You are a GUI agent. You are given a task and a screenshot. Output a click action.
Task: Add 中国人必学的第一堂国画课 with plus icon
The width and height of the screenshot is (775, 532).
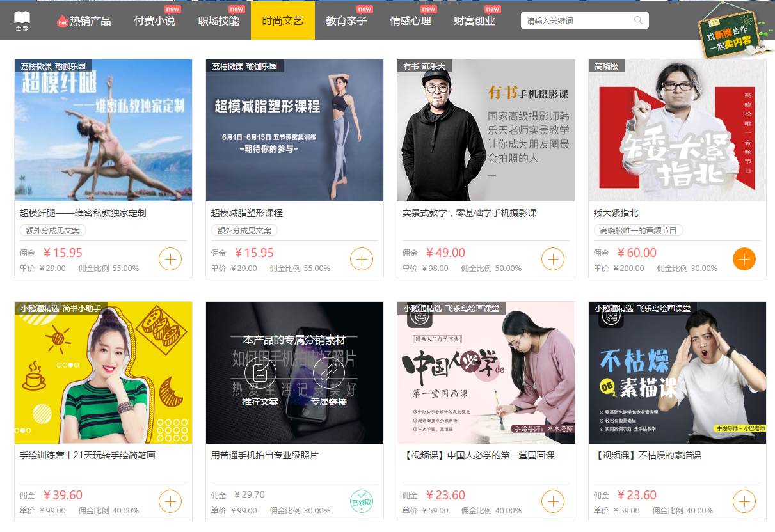coord(553,501)
